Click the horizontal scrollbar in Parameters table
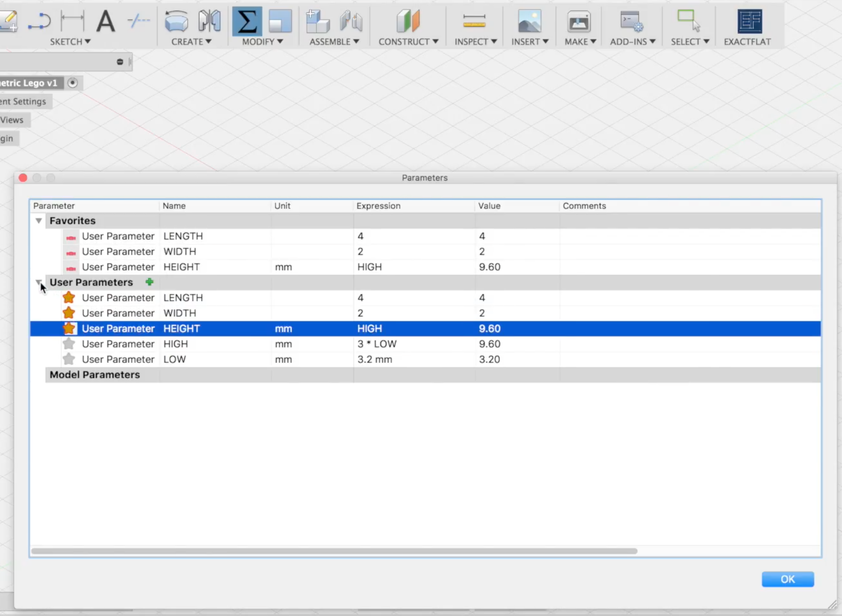The width and height of the screenshot is (842, 616). coord(334,551)
